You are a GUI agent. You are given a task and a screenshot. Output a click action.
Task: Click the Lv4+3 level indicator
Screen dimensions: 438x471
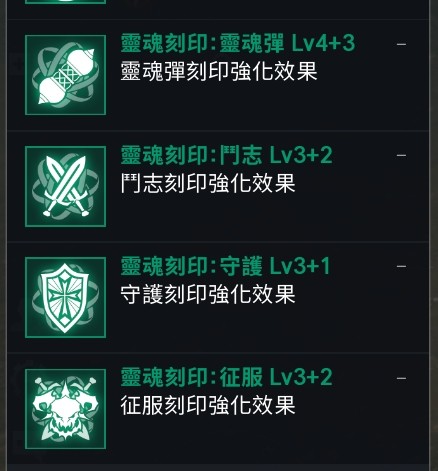pyautogui.click(x=323, y=44)
